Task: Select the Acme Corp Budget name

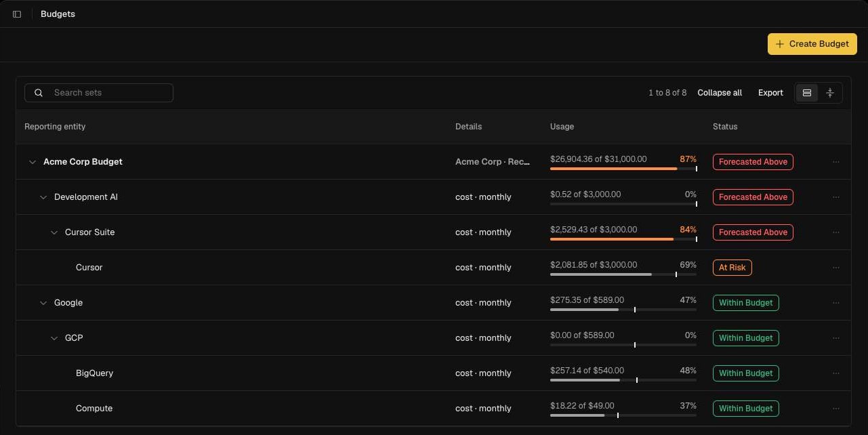Action: (83, 162)
